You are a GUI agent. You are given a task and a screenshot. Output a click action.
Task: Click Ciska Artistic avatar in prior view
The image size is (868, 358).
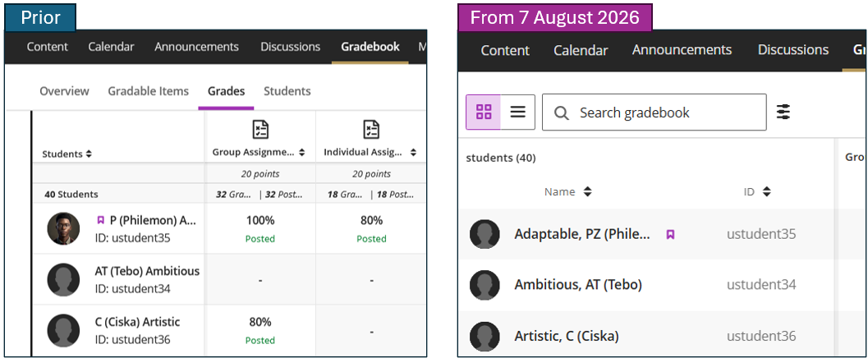[63, 330]
